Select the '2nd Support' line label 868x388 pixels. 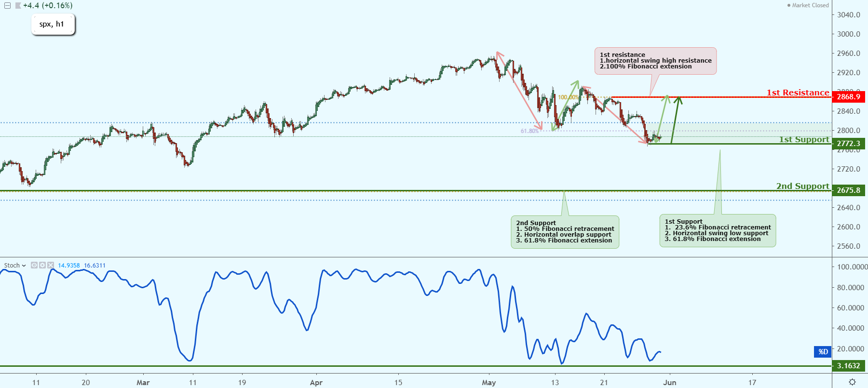pyautogui.click(x=803, y=186)
